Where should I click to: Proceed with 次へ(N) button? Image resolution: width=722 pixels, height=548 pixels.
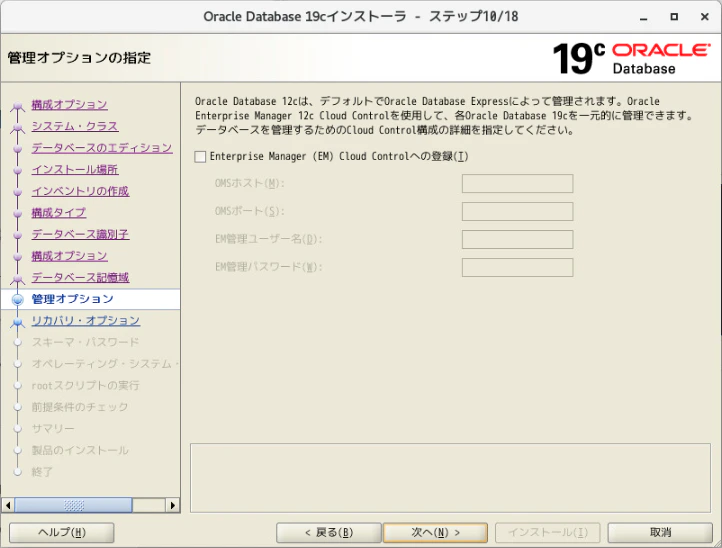click(436, 533)
